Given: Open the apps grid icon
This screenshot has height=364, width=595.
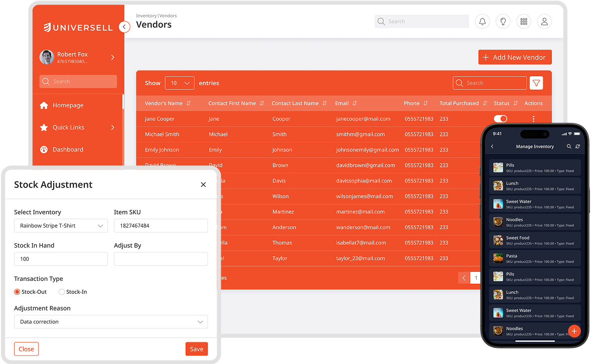Looking at the screenshot, I should pos(524,22).
